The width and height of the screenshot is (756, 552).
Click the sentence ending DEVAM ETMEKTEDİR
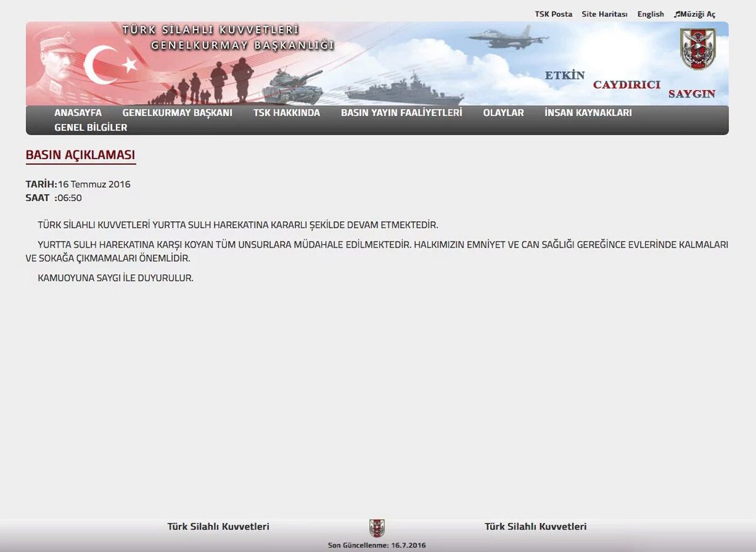[x=238, y=225]
